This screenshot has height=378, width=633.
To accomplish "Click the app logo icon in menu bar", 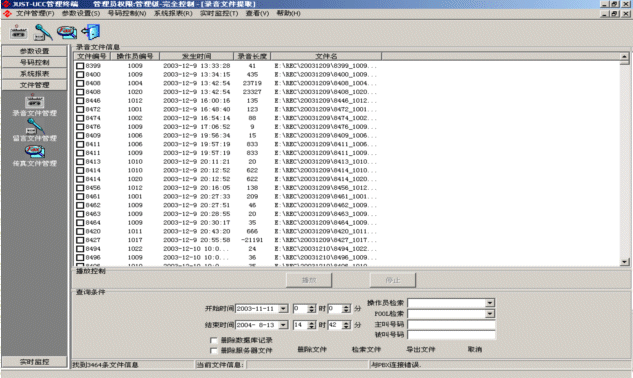I will 7,13.
